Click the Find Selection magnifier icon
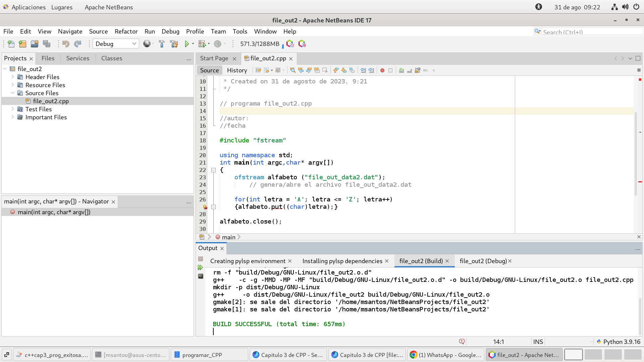This screenshot has width=644, height=362. (292, 70)
